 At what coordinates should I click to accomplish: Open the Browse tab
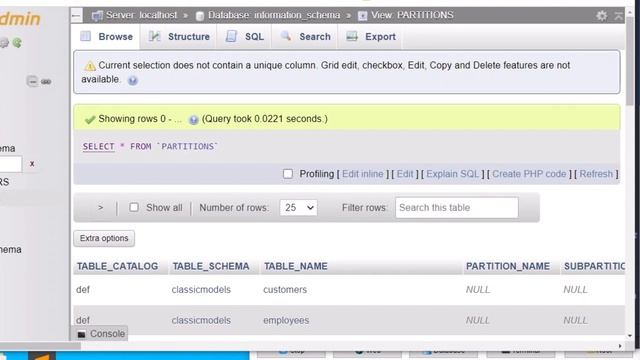pyautogui.click(x=107, y=37)
